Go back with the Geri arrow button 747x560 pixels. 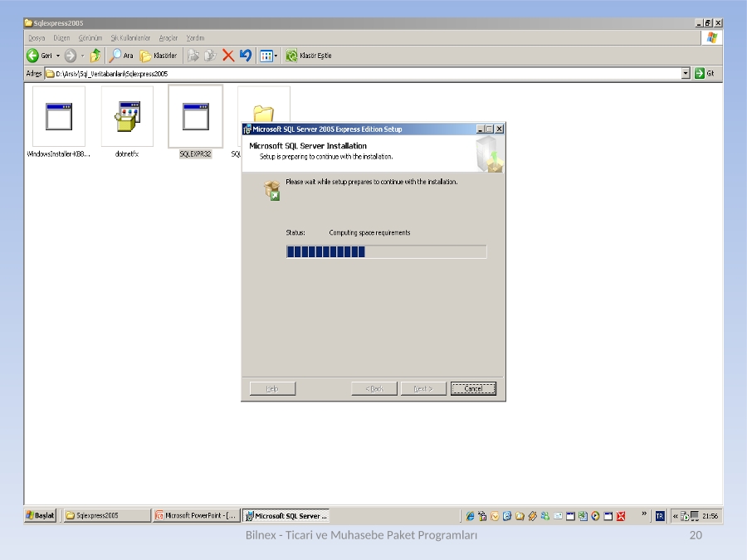point(39,56)
